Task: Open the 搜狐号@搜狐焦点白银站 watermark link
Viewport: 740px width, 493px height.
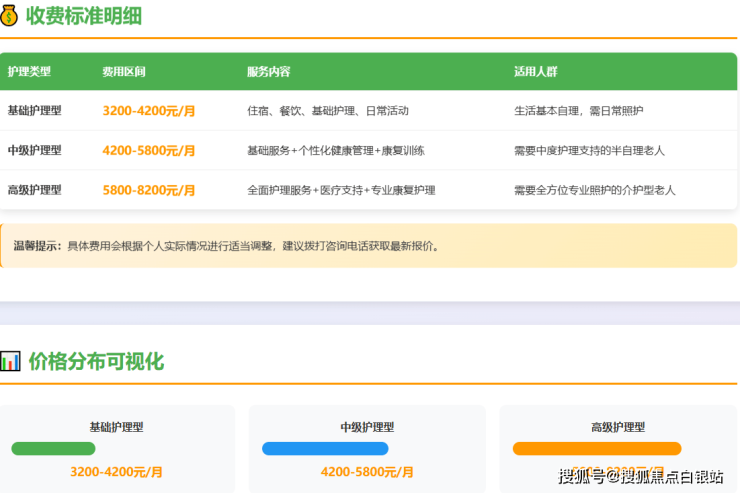Action: point(641,476)
